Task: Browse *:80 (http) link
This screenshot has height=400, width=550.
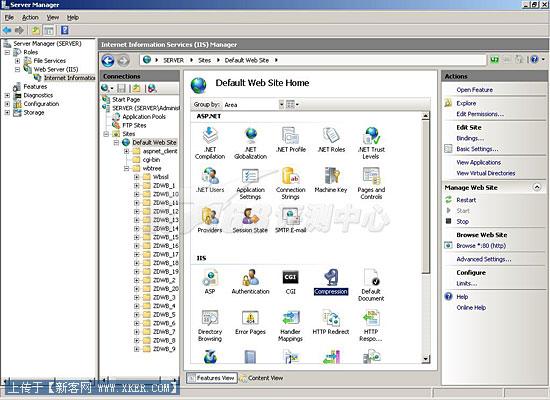Action: [481, 246]
